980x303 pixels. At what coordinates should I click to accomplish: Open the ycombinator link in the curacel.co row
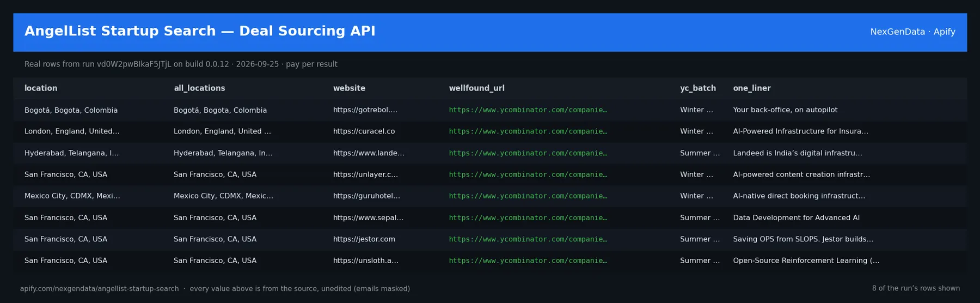coord(528,131)
